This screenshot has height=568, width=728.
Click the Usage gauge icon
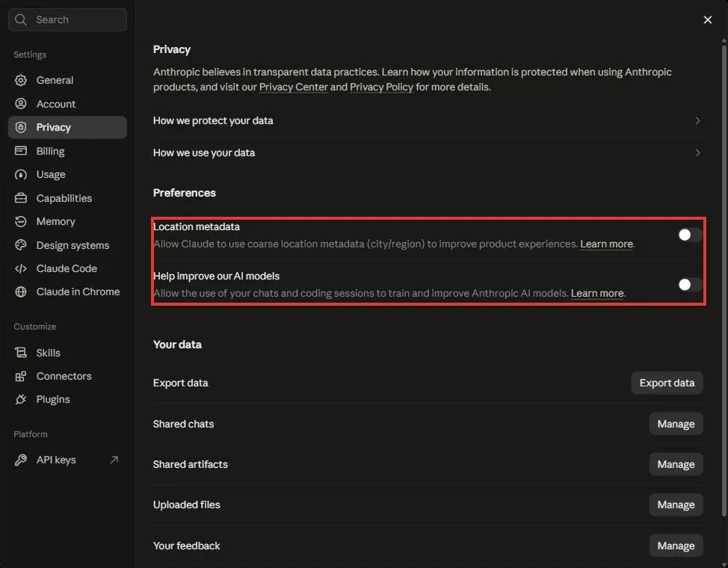[21, 175]
